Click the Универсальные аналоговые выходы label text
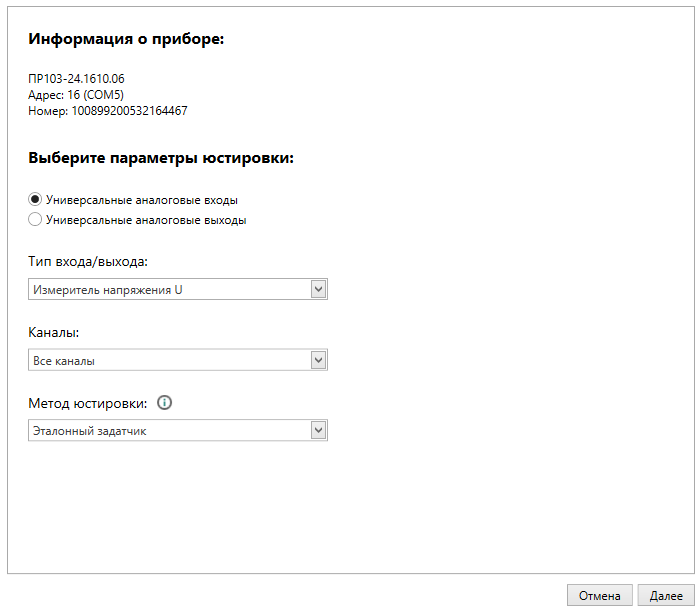 [x=146, y=220]
